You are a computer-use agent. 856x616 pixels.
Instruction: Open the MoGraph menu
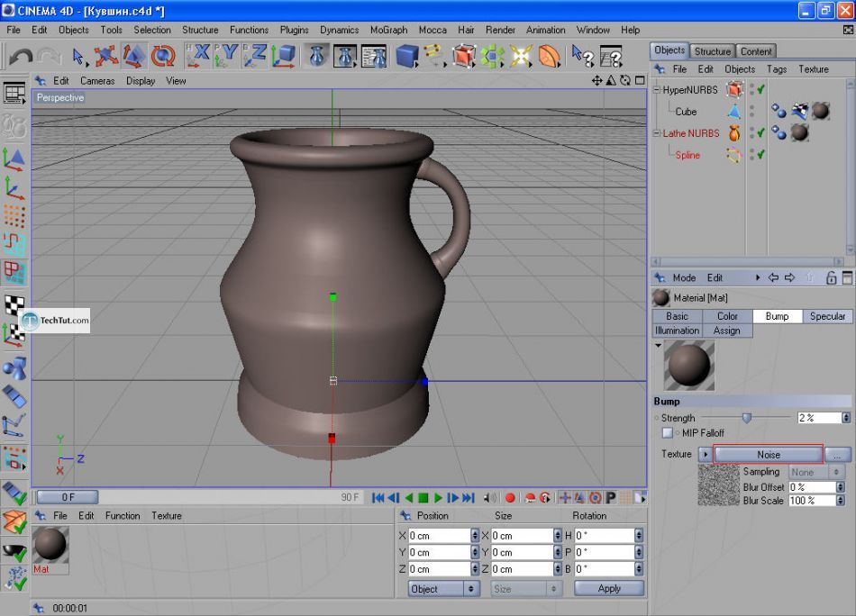tap(388, 30)
